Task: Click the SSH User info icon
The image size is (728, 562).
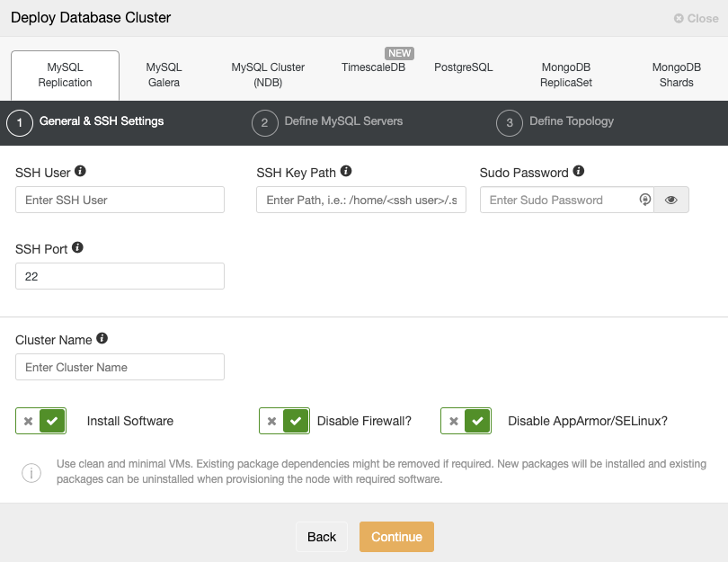Action: coord(80,171)
